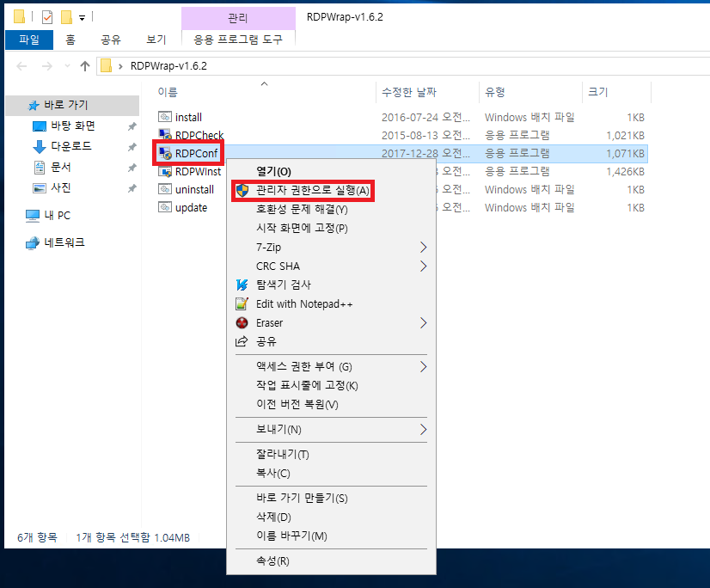The image size is (710, 588).
Task: Open the 파일 ribbon tab
Action: 29,40
